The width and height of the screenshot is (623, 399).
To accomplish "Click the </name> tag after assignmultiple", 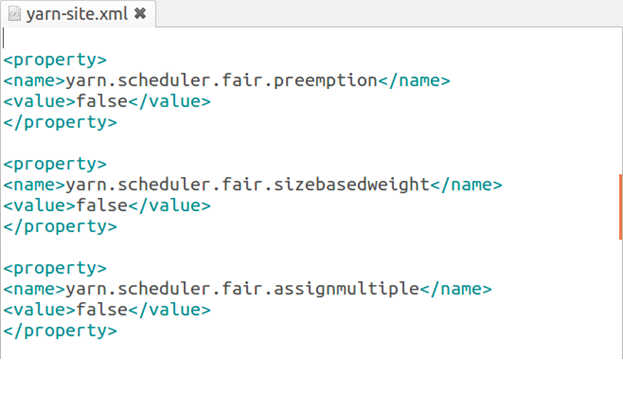I will (x=456, y=289).
